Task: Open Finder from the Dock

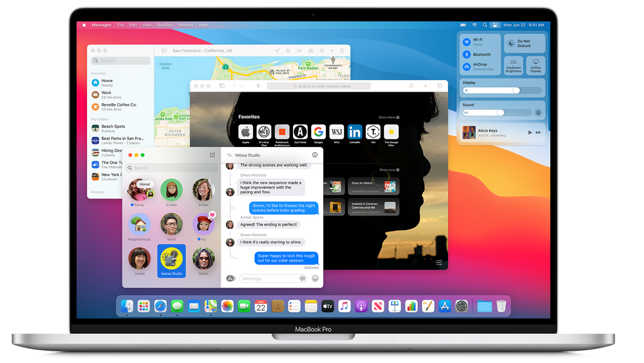Action: click(x=126, y=306)
